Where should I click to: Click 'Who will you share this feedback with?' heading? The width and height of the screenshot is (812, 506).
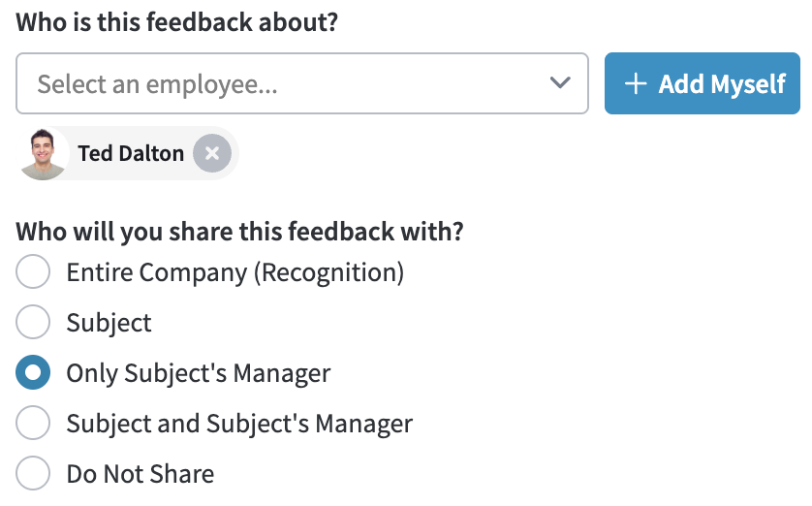pos(239,232)
